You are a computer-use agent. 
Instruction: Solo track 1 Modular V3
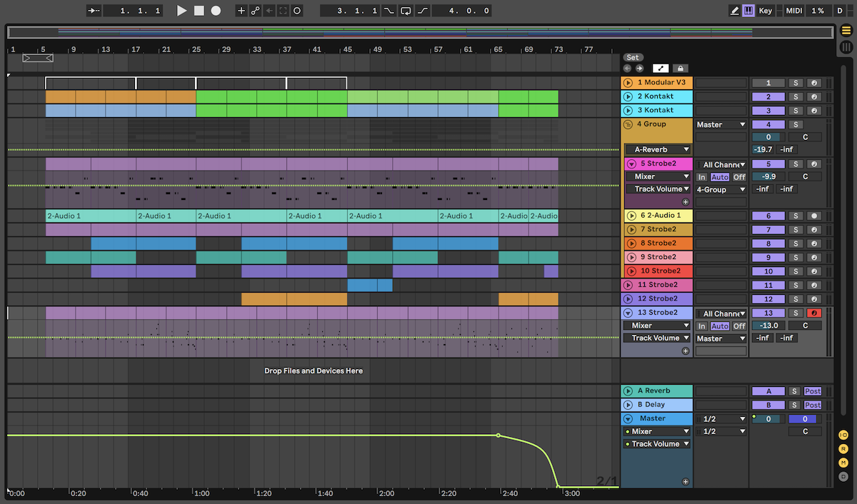[x=795, y=83]
